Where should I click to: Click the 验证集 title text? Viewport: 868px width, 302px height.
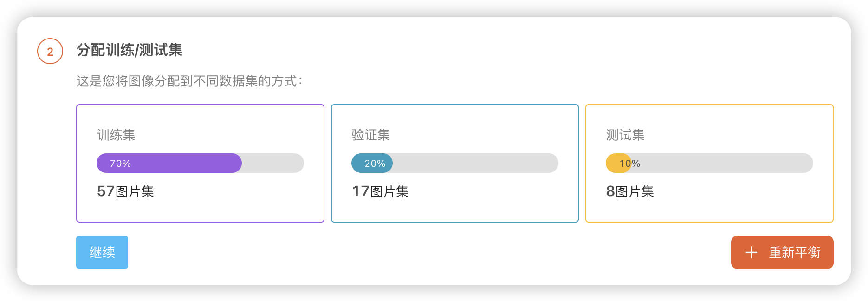(370, 135)
